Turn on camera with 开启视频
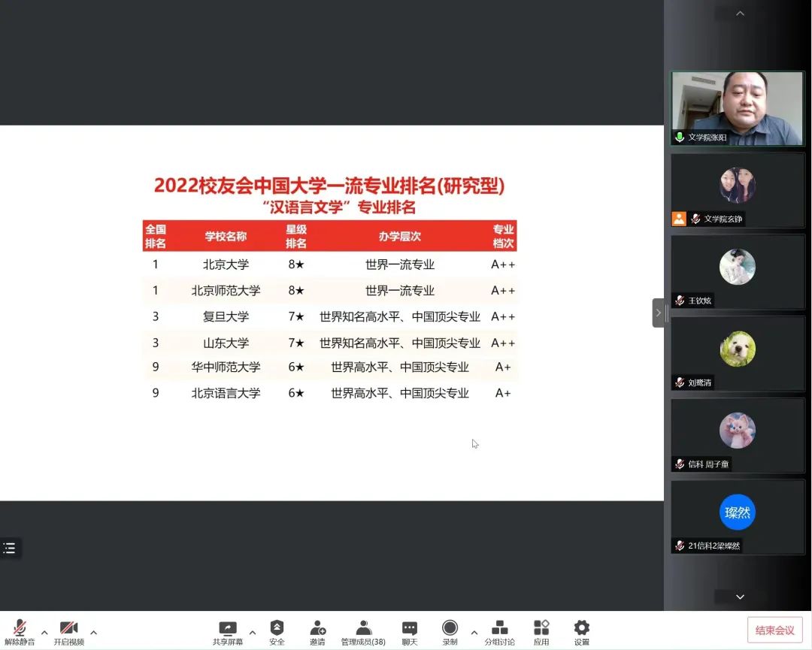Viewport: 812px width, 650px height. pos(69,633)
